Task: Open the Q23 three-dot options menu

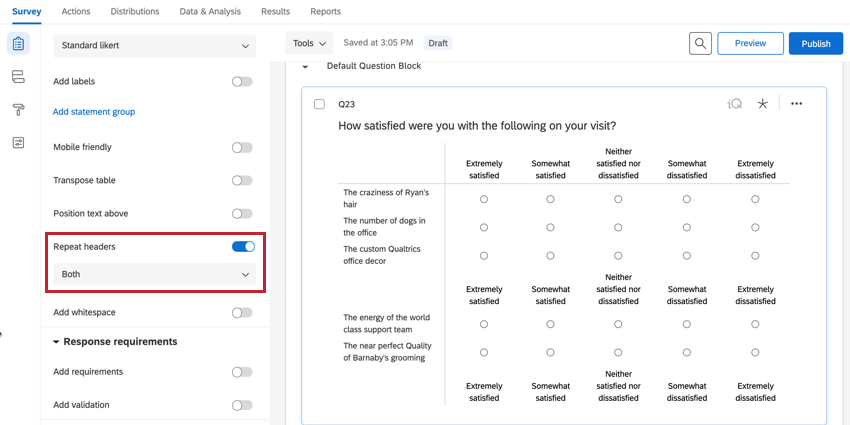Action: (x=796, y=104)
